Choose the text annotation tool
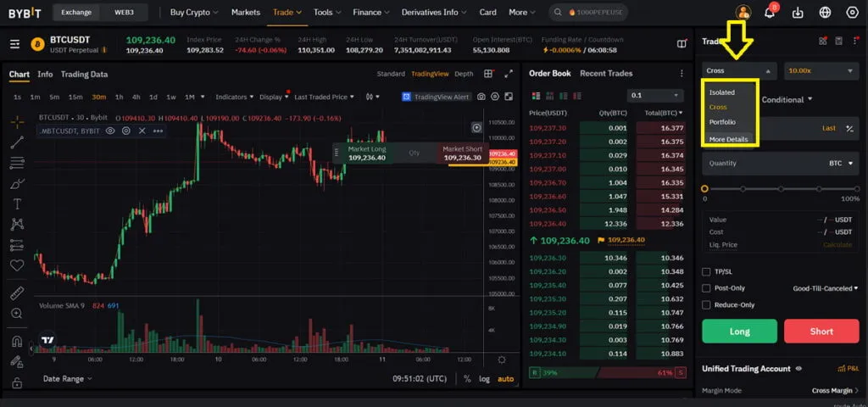The image size is (868, 407). [17, 203]
